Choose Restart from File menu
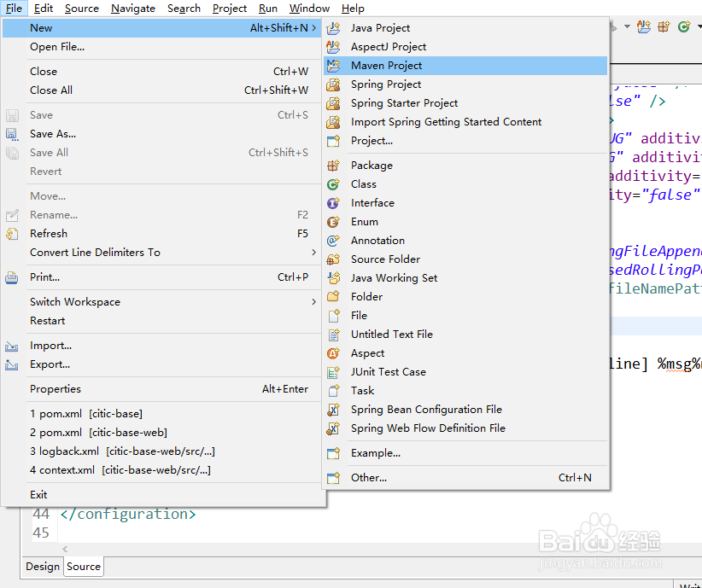Viewport: 702px width, 588px height. (x=162, y=321)
